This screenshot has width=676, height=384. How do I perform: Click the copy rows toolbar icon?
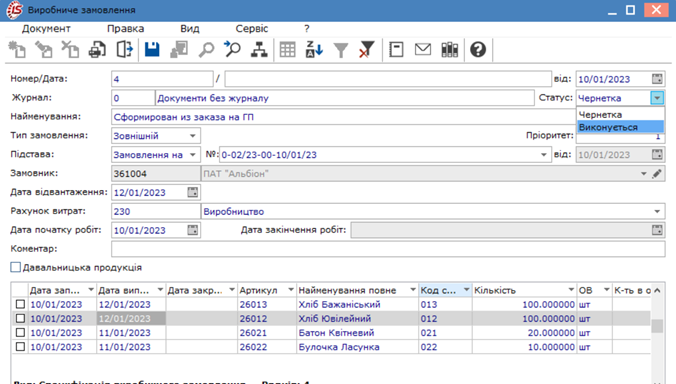(179, 50)
